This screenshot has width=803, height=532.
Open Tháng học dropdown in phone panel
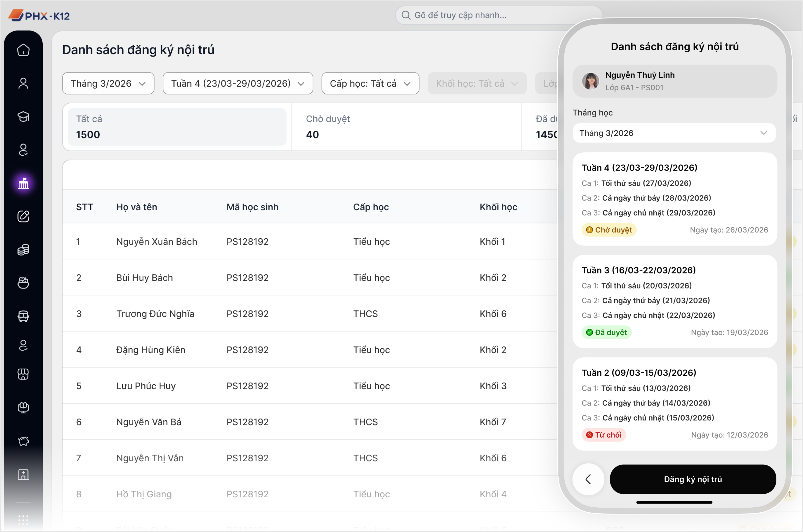(x=674, y=133)
